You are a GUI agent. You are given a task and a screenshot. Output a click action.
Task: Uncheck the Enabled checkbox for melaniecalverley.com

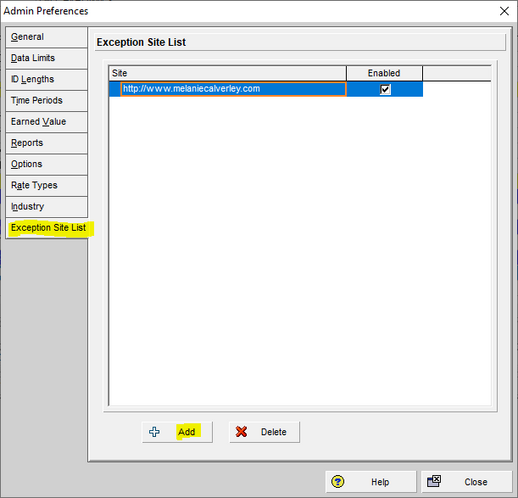[x=385, y=89]
